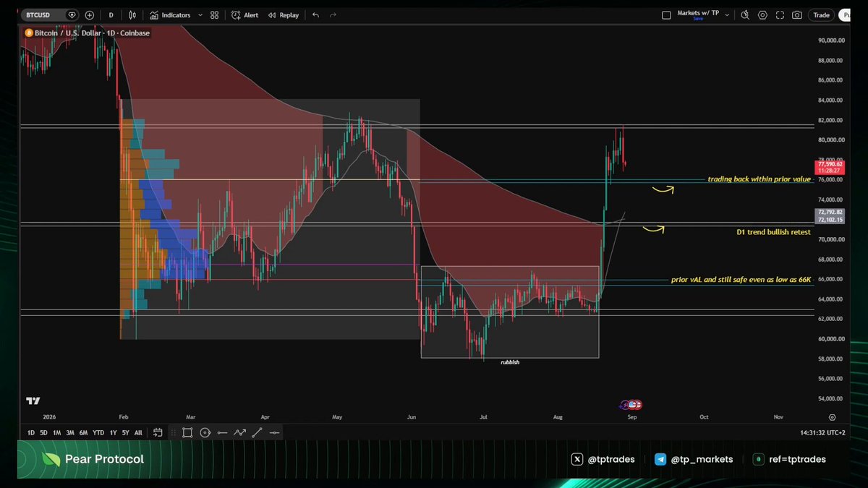868x488 pixels.
Task: Open time zone 14:31:32 UTC+2
Action: [822, 432]
